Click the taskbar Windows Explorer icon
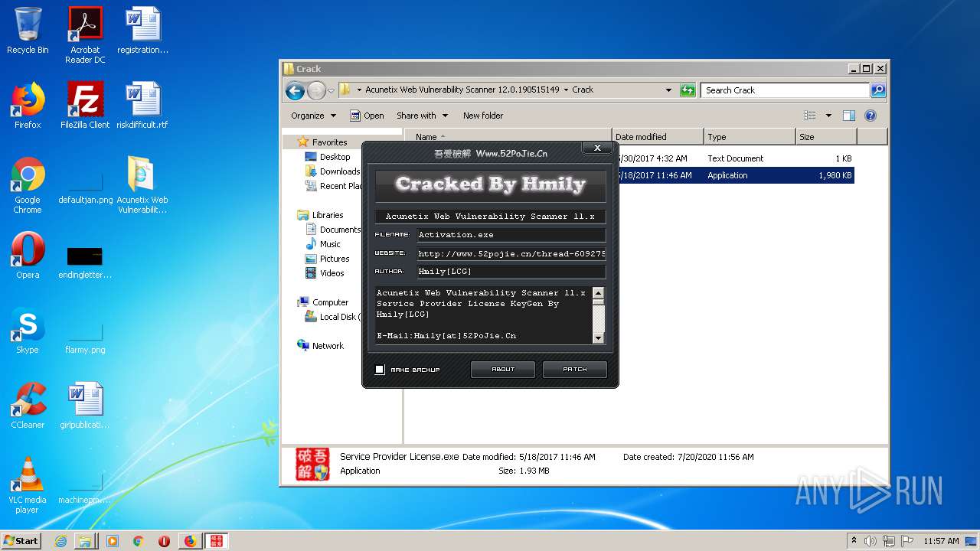 click(85, 541)
